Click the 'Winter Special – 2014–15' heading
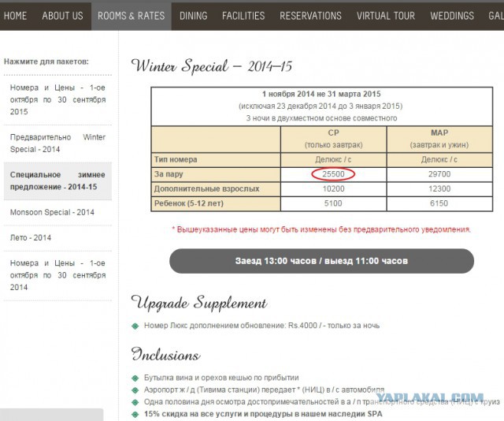Image resolution: width=504 pixels, height=421 pixels. tap(212, 66)
